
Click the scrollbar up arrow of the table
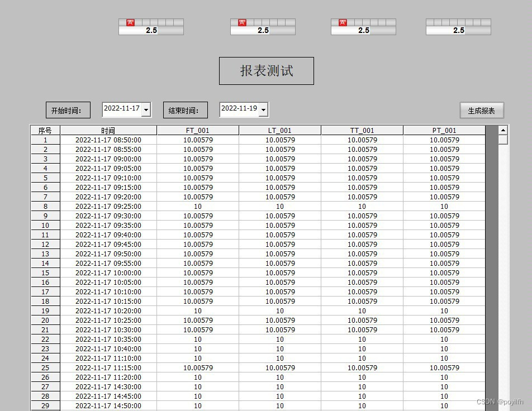503,130
